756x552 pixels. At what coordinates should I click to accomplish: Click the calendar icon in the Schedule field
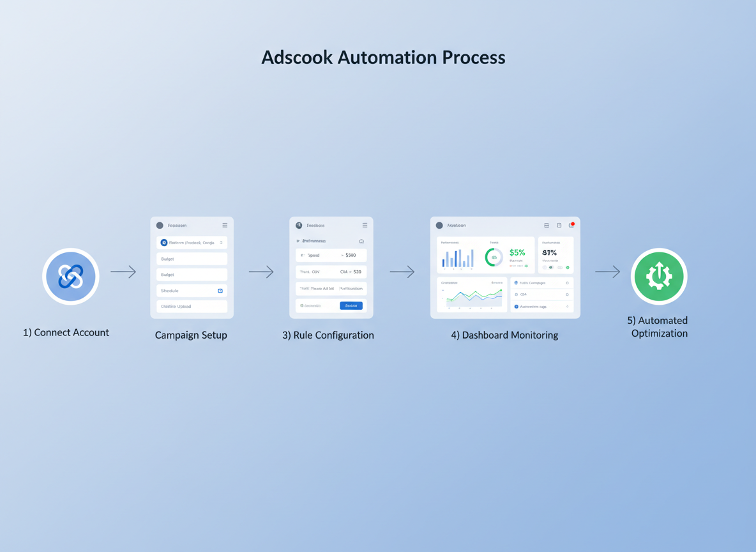click(220, 291)
